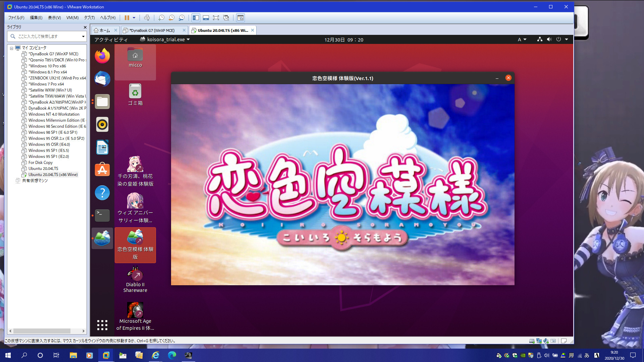Select Windows 98 Second Edition VM
Screen dimensions: 644x362
click(x=57, y=126)
